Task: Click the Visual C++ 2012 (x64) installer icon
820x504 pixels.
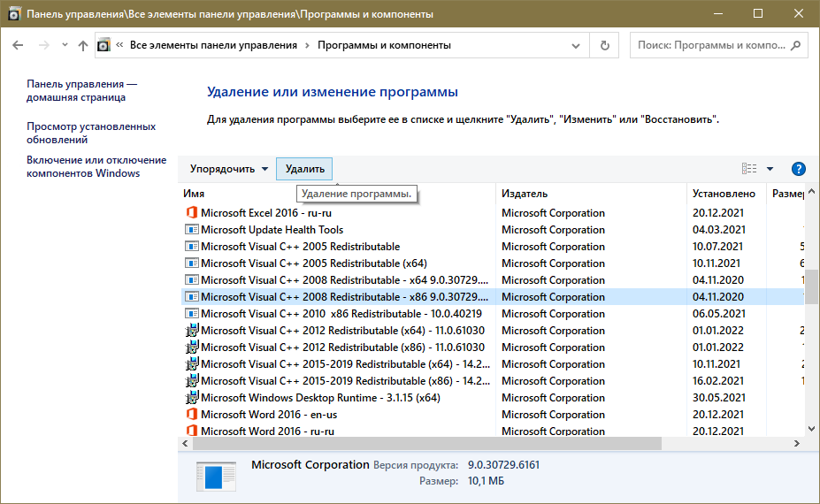Action: (x=191, y=331)
